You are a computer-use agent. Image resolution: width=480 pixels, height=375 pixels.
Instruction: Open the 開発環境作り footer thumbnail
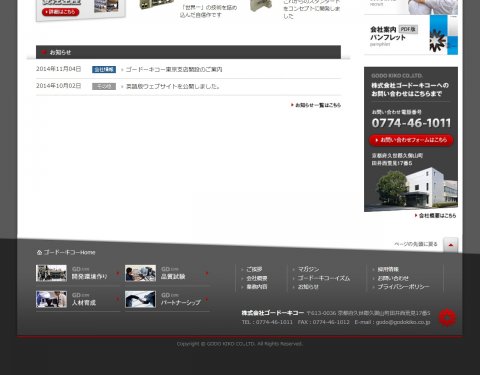coord(51,273)
